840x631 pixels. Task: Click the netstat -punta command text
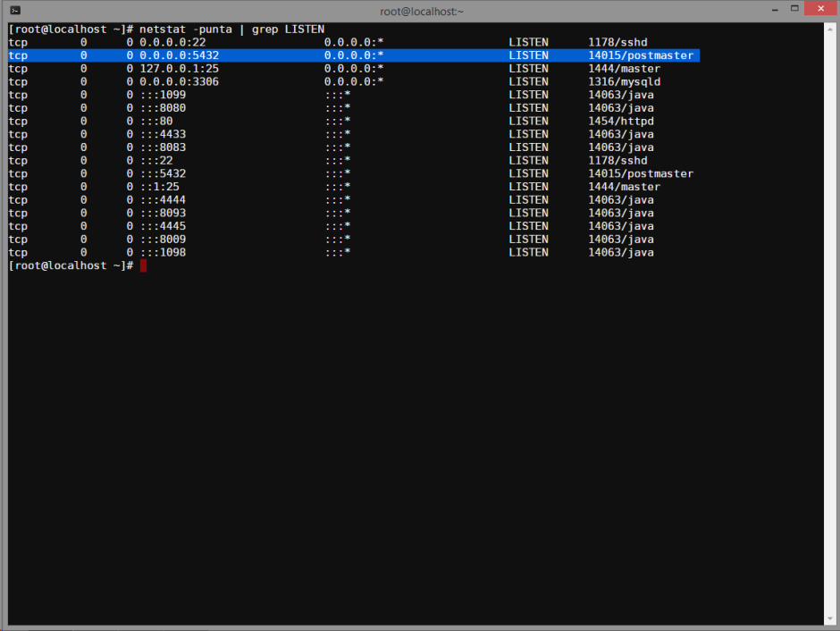click(x=186, y=29)
